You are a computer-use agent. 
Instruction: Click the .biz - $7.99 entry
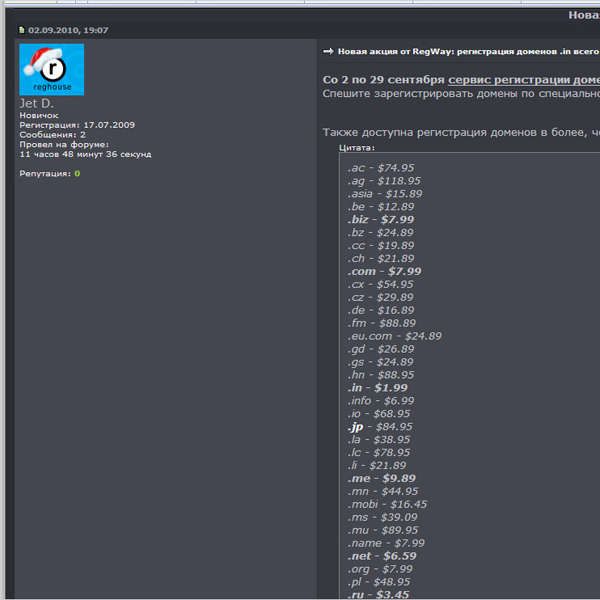click(381, 219)
